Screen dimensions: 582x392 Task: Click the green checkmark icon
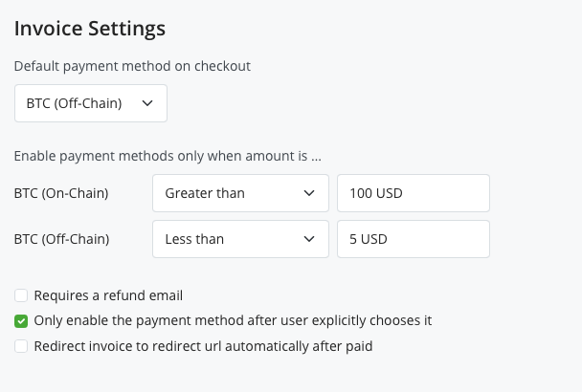pyautogui.click(x=21, y=320)
